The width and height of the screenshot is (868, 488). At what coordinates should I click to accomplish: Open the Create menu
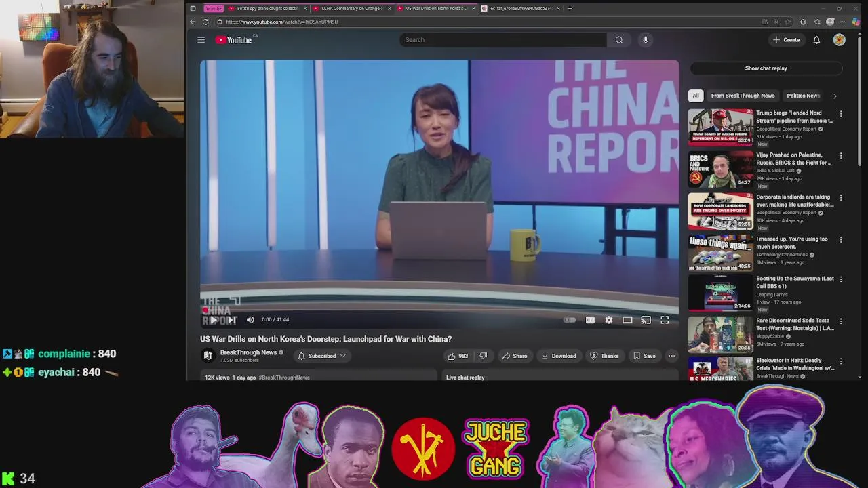786,40
